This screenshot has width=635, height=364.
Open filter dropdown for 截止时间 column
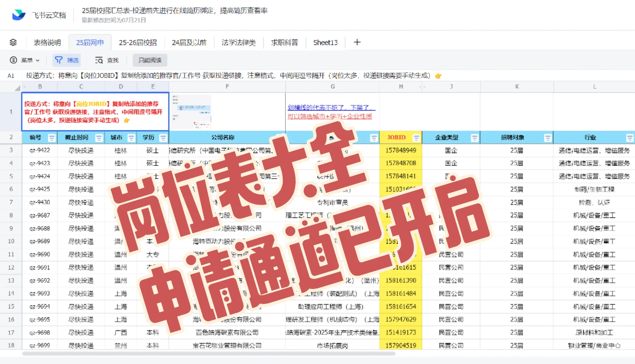click(99, 138)
